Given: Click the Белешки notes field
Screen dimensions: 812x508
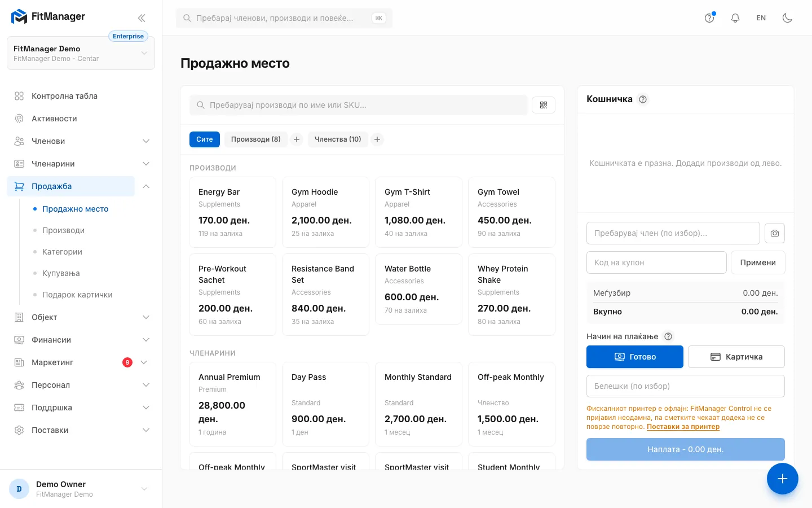Looking at the screenshot, I should 686,386.
